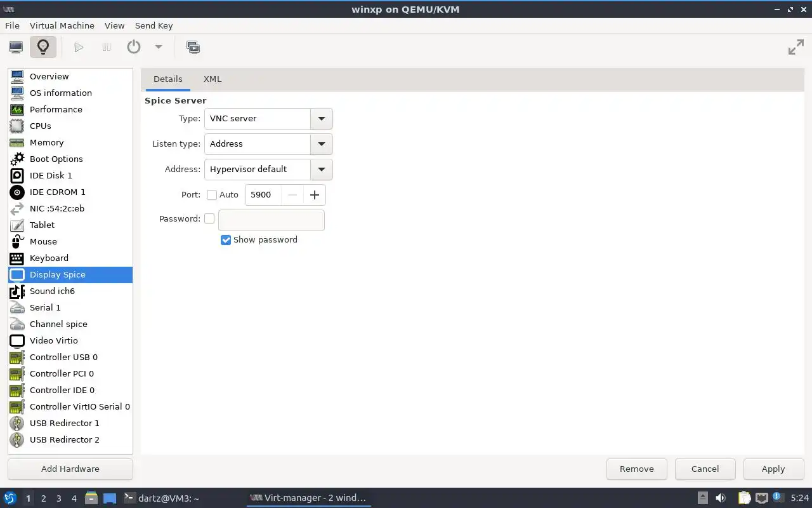Click the Remove button
The height and width of the screenshot is (508, 812).
636,469
